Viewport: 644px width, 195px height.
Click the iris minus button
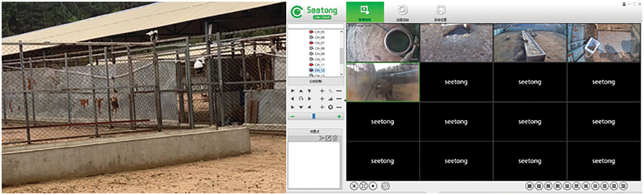(339, 107)
